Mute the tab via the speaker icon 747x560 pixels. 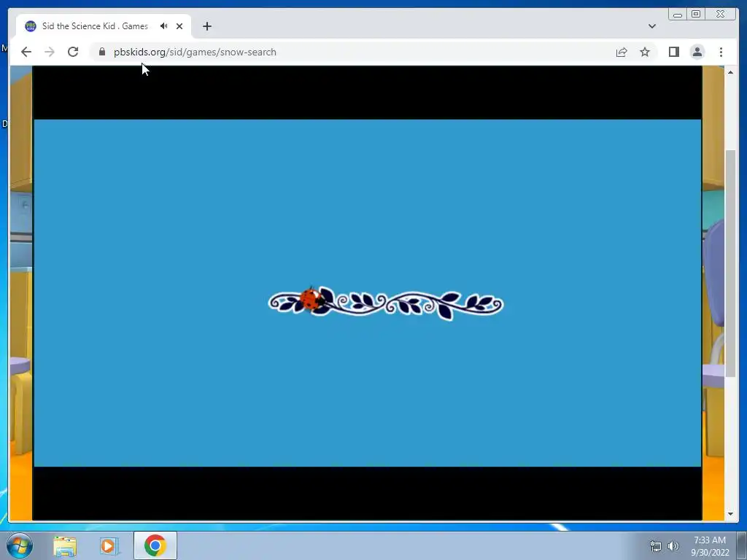tap(164, 26)
